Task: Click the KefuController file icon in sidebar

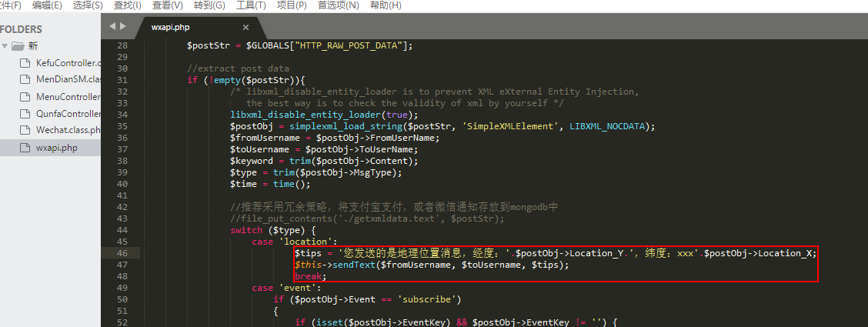Action: tap(24, 63)
